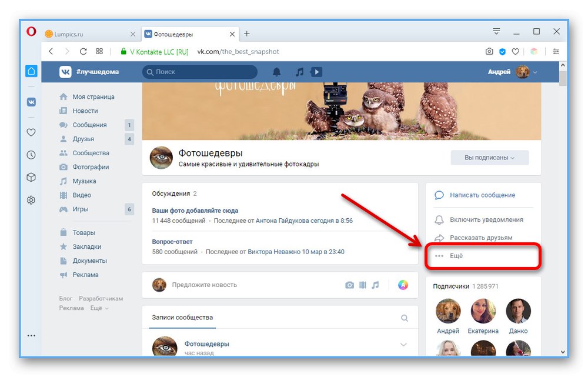Add page to bookmarks heart icon
The image size is (588, 377).
pyautogui.click(x=516, y=52)
